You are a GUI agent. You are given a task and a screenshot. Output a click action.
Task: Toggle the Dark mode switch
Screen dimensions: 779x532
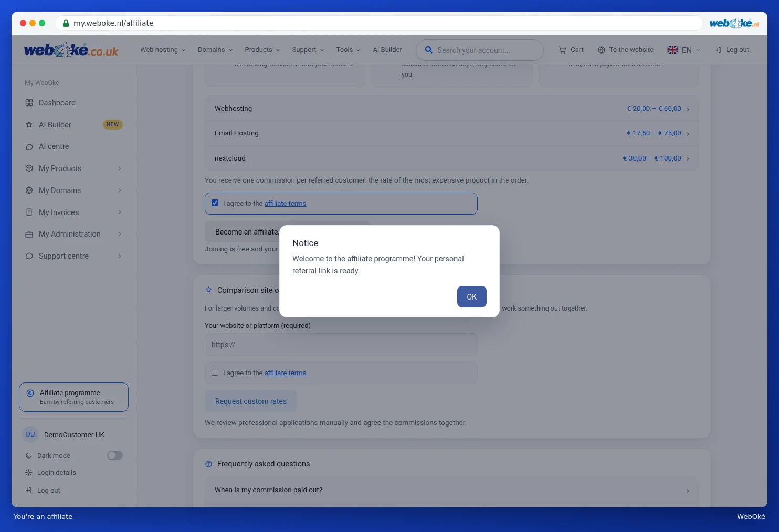pyautogui.click(x=115, y=455)
